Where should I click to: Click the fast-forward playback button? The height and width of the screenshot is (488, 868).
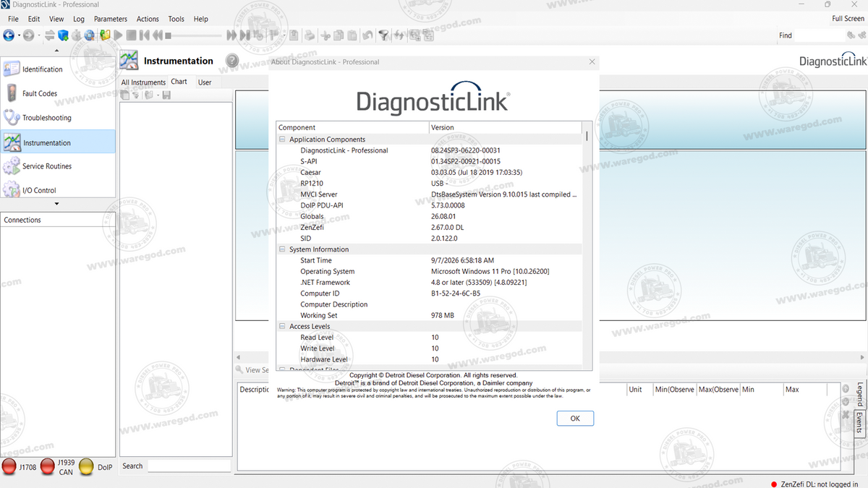[x=232, y=35]
